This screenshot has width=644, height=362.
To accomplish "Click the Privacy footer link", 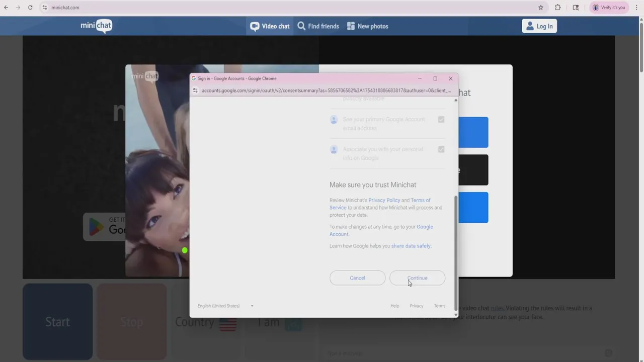I will pyautogui.click(x=417, y=306).
